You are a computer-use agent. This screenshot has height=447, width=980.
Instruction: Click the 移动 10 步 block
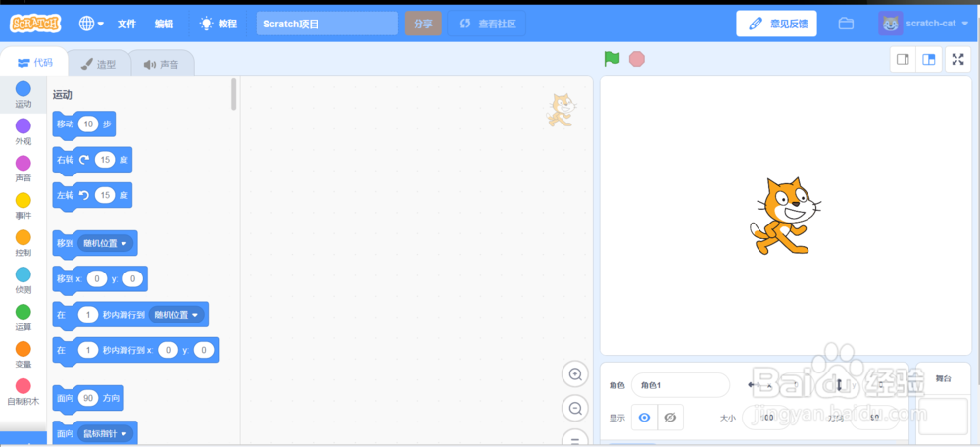pyautogui.click(x=83, y=124)
